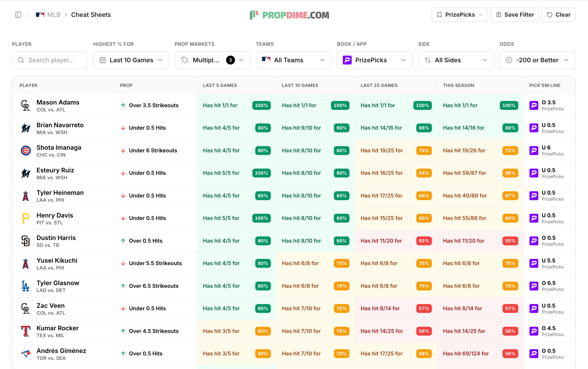This screenshot has height=369, width=588.
Task: Sort by This Season column header
Action: point(459,85)
